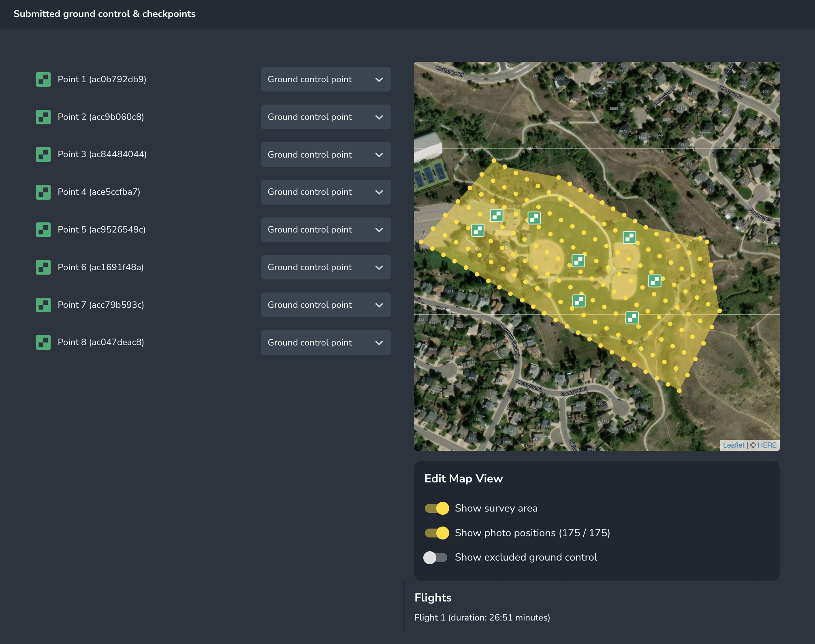The image size is (815, 644).
Task: Click the topmost GCP marker inside the survey area
Action: (x=496, y=215)
